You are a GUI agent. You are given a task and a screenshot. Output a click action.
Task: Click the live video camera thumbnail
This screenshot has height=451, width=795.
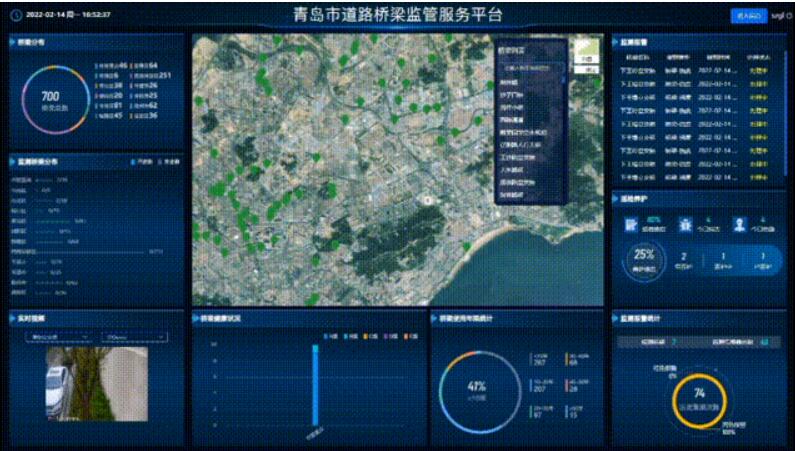pyautogui.click(x=95, y=383)
